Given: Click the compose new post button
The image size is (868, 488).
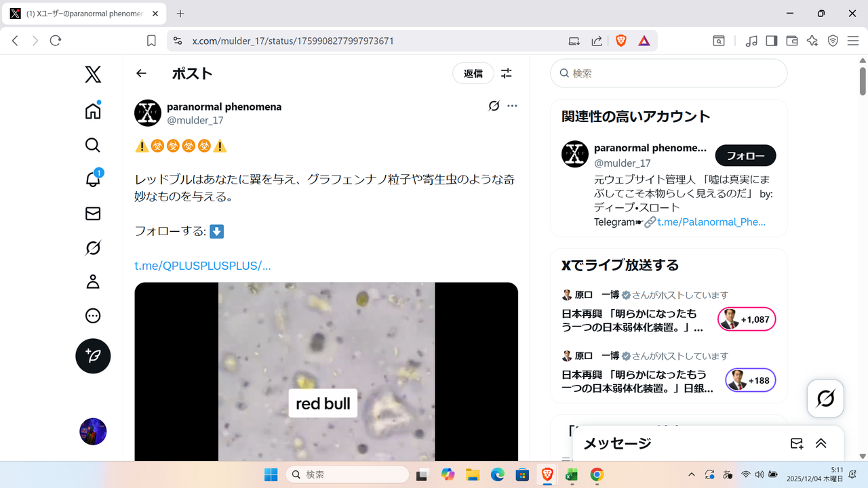Looking at the screenshot, I should click(93, 356).
